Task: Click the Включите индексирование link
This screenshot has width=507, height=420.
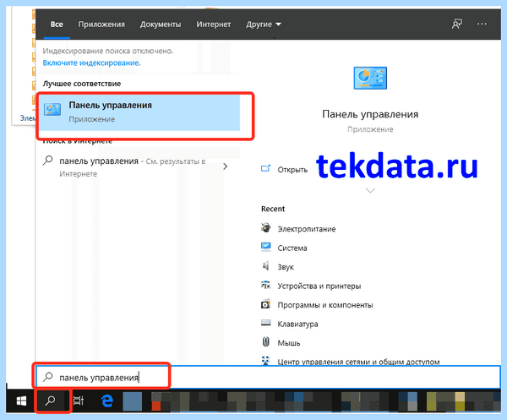Action: (91, 63)
